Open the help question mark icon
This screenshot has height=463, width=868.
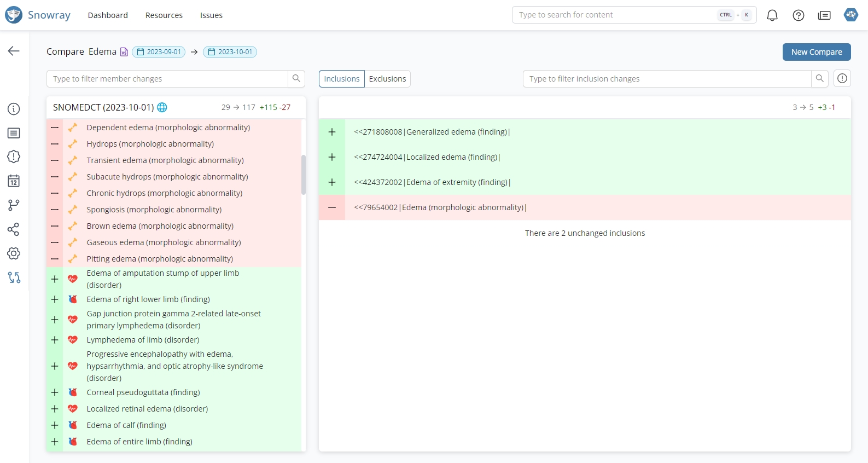798,15
